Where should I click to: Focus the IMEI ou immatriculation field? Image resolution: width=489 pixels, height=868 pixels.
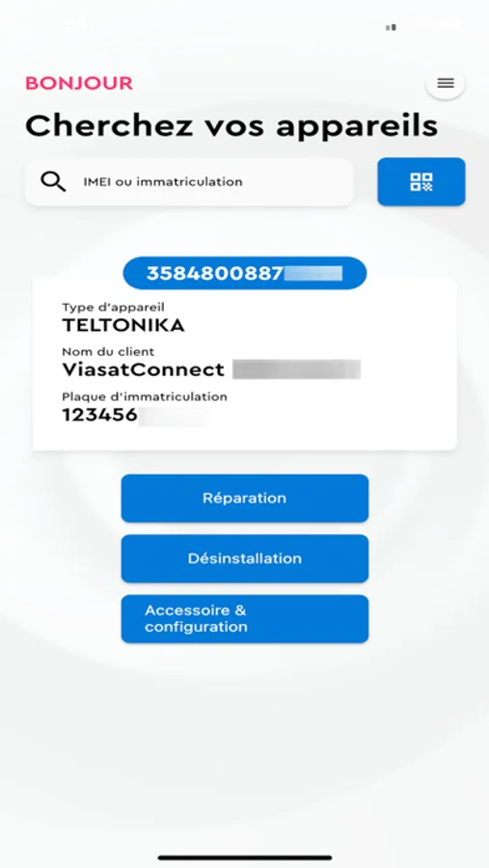pyautogui.click(x=189, y=181)
